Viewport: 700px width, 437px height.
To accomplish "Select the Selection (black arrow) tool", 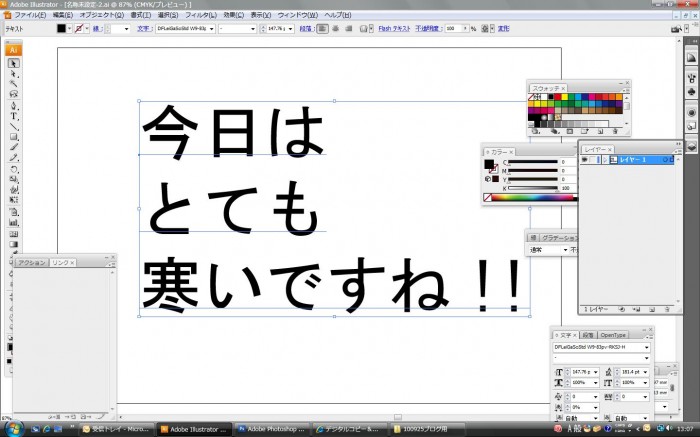I will tap(14, 63).
